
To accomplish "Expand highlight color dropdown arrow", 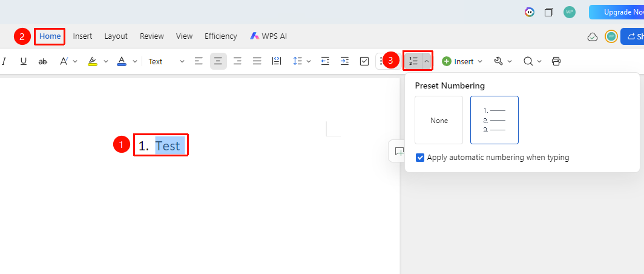I will tap(105, 61).
